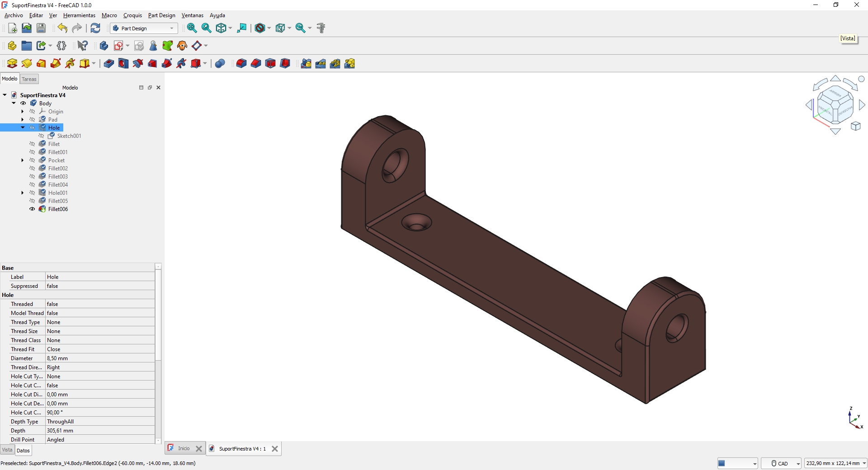868x470 pixels.
Task: Click the Hole tool in toolbar
Action: [123, 64]
